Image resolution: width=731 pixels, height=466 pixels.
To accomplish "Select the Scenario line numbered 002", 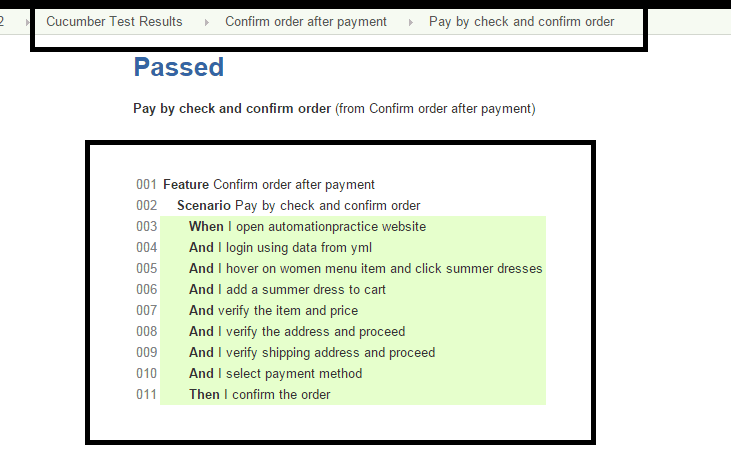I will pos(298,205).
